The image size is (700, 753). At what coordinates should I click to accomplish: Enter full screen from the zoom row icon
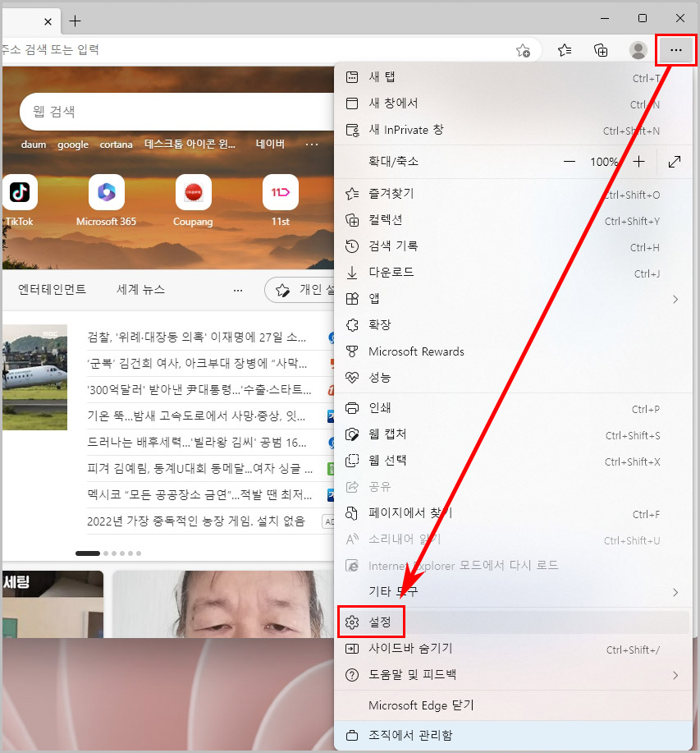(x=674, y=162)
